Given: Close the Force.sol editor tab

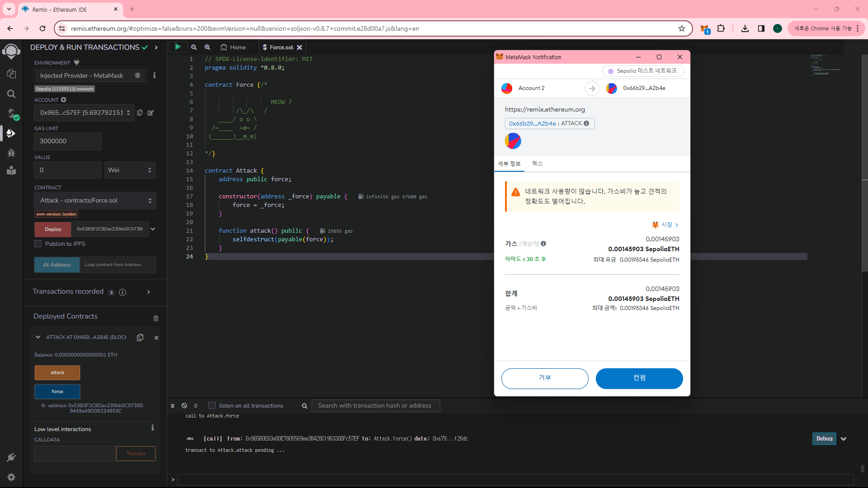Looking at the screenshot, I should (x=299, y=47).
